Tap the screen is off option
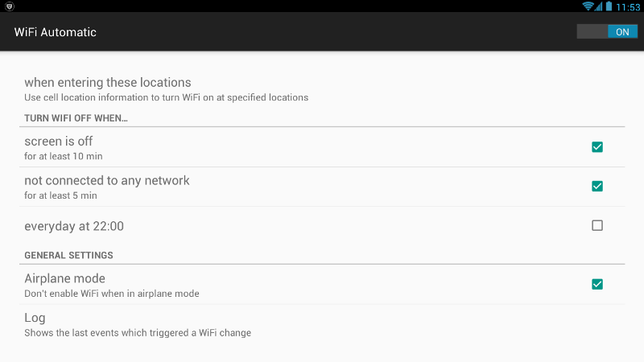The width and height of the screenshot is (644, 362). 322,147
